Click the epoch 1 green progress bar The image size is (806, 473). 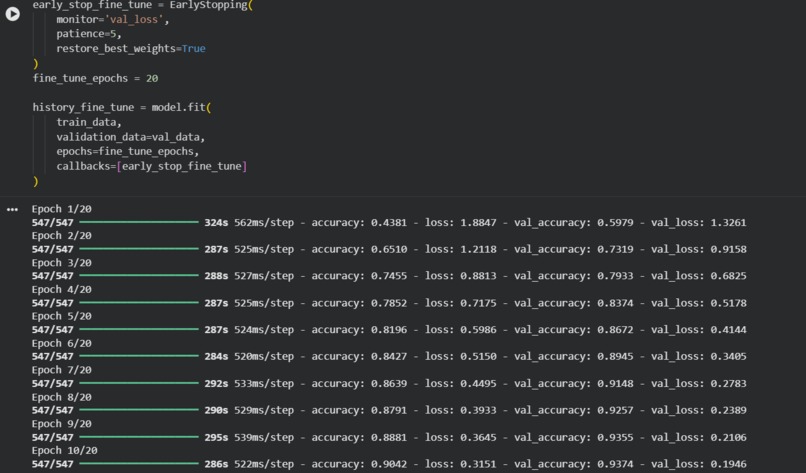pyautogui.click(x=139, y=222)
